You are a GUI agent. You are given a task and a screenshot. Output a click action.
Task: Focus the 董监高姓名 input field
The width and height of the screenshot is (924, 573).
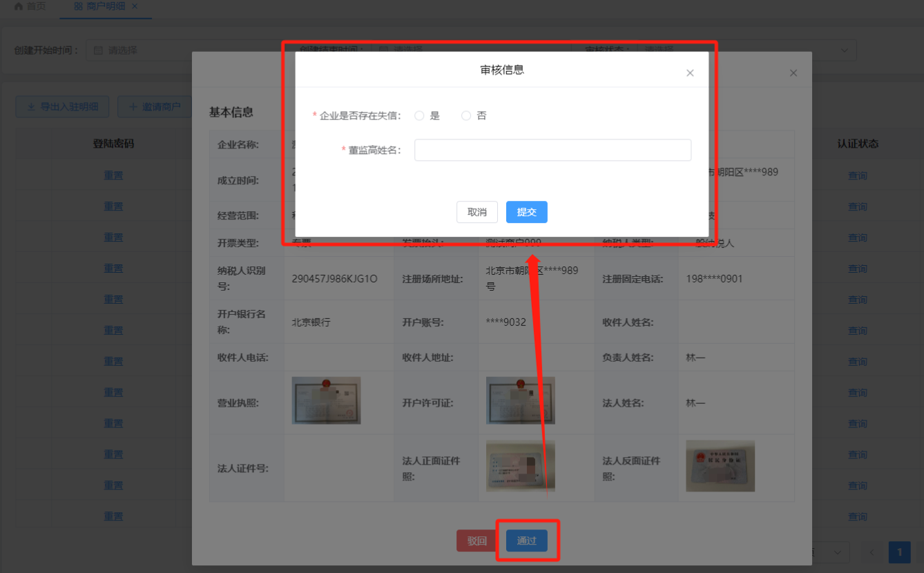552,150
